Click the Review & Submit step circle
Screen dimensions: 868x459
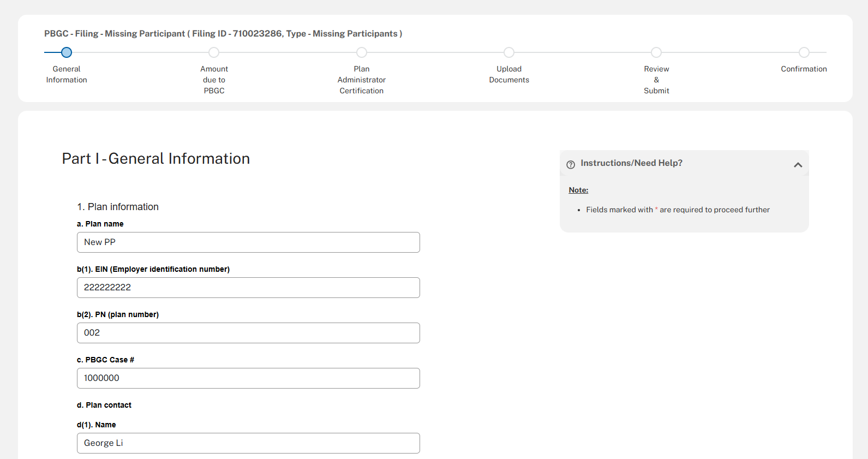[656, 52]
